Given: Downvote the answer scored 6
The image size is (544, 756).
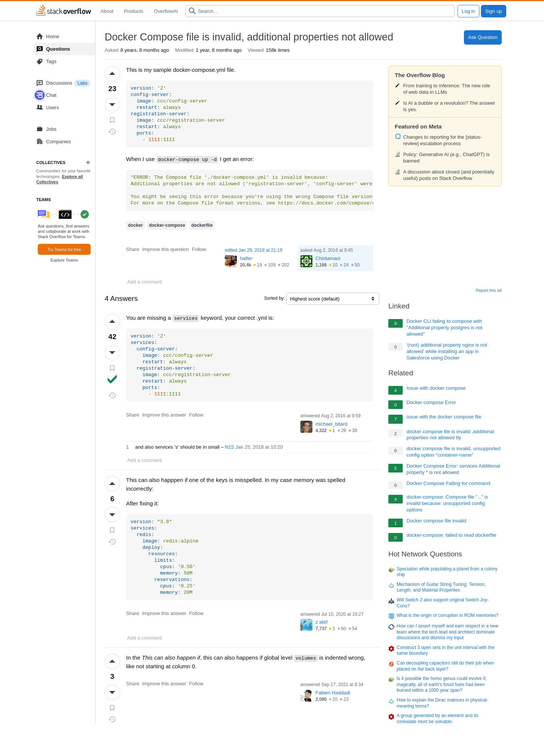Looking at the screenshot, I should click(x=112, y=514).
